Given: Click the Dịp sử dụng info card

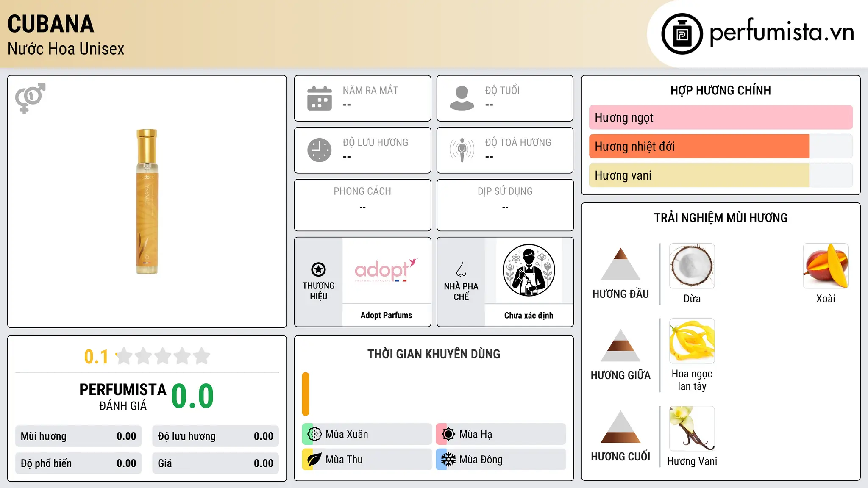Looking at the screenshot, I should point(505,205).
